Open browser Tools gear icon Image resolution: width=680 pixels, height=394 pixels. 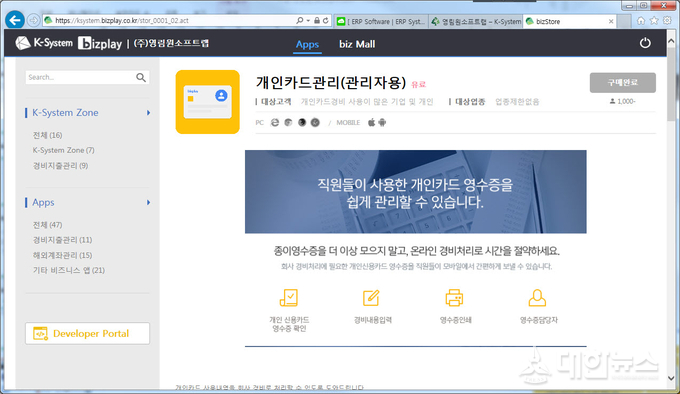(x=667, y=20)
